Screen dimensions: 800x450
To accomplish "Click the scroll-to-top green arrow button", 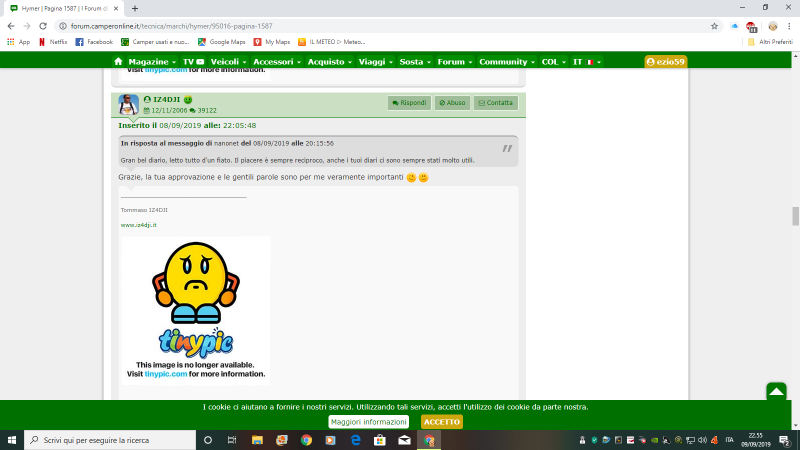I will pos(776,392).
